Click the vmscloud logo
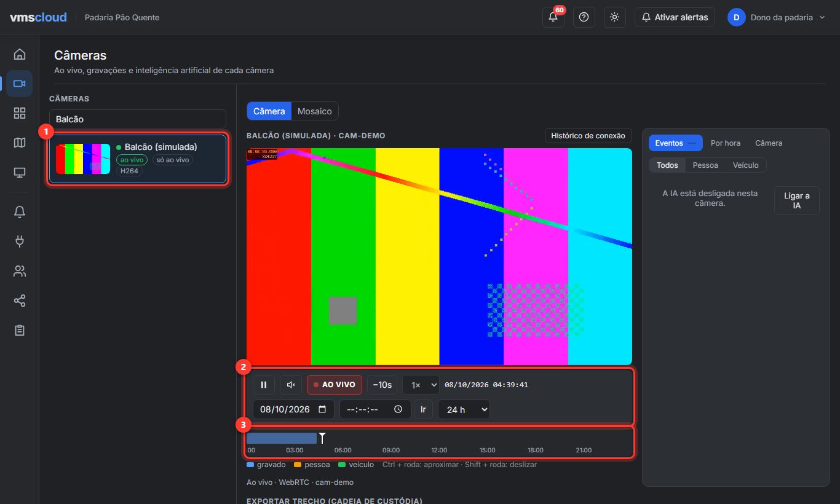The width and height of the screenshot is (840, 504). click(x=38, y=17)
